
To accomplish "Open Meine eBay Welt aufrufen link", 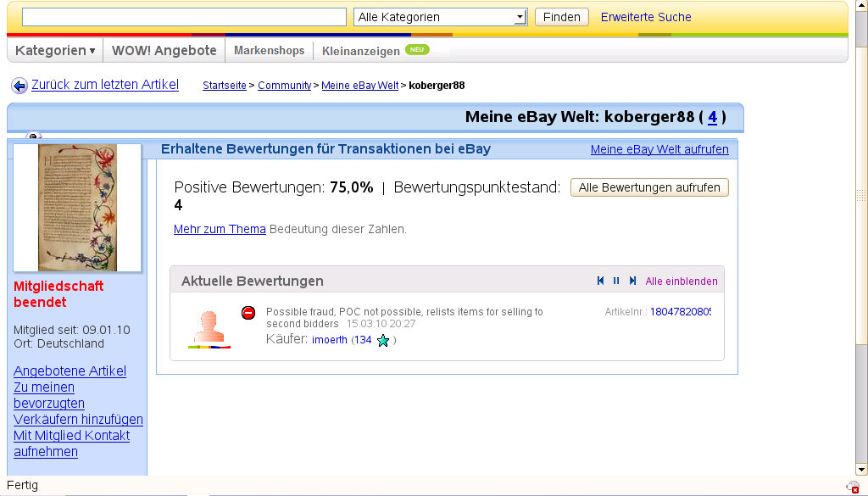I will click(x=659, y=149).
